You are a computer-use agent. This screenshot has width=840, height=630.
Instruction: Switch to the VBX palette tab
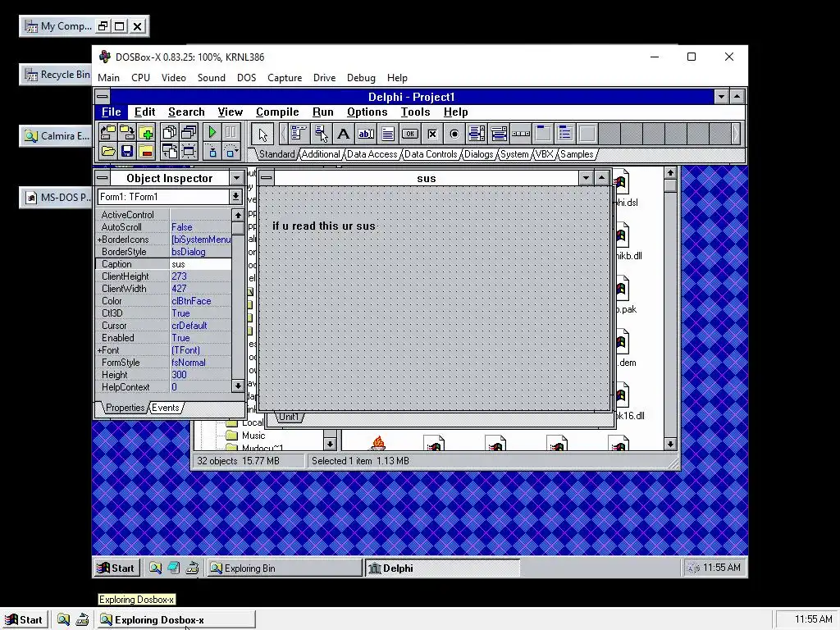(545, 154)
